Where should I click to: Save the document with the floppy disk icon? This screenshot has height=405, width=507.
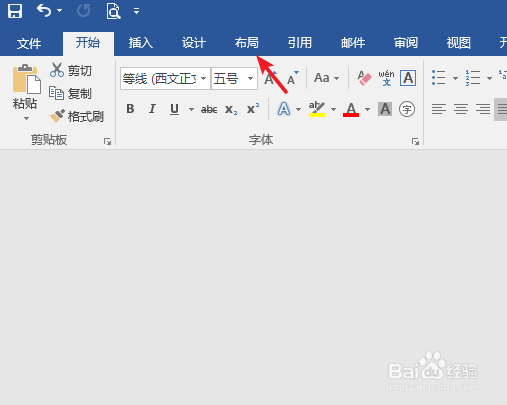click(x=15, y=11)
